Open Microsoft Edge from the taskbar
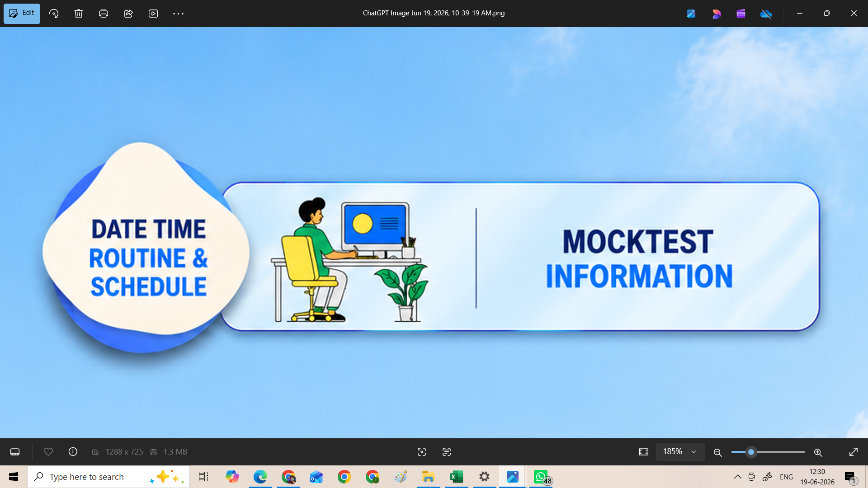868x488 pixels. (x=260, y=477)
